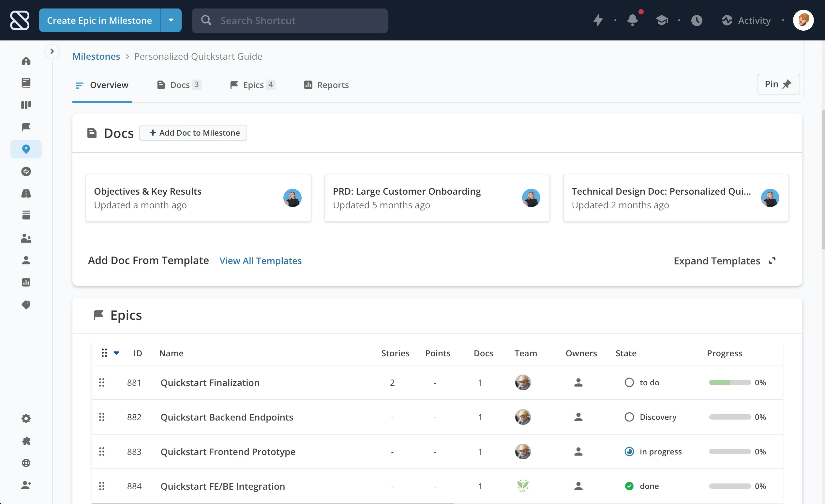Click the Quickstart Finalization progress bar

click(729, 382)
